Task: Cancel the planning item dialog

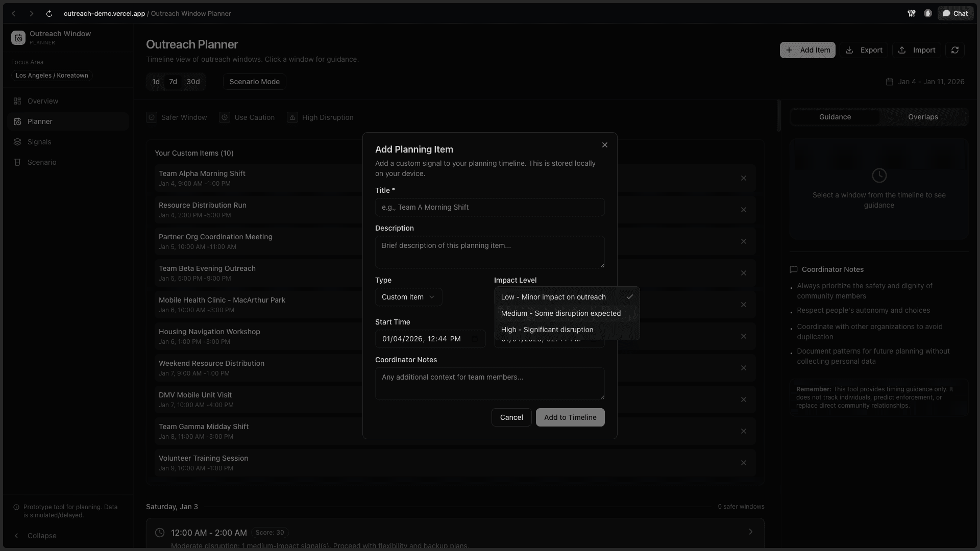Action: 511,417
